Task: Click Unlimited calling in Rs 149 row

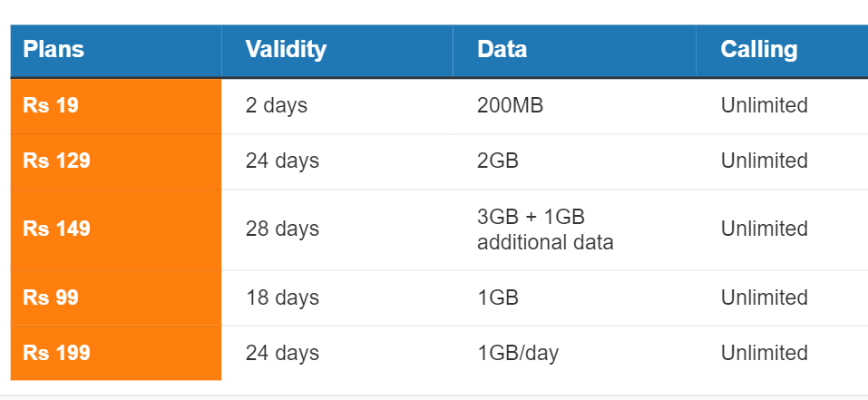Action: pyautogui.click(x=764, y=229)
